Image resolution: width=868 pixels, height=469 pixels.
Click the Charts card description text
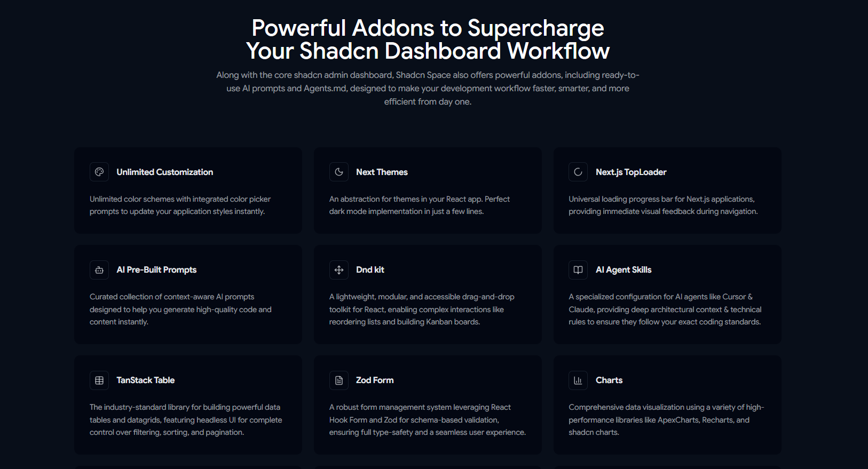click(666, 420)
